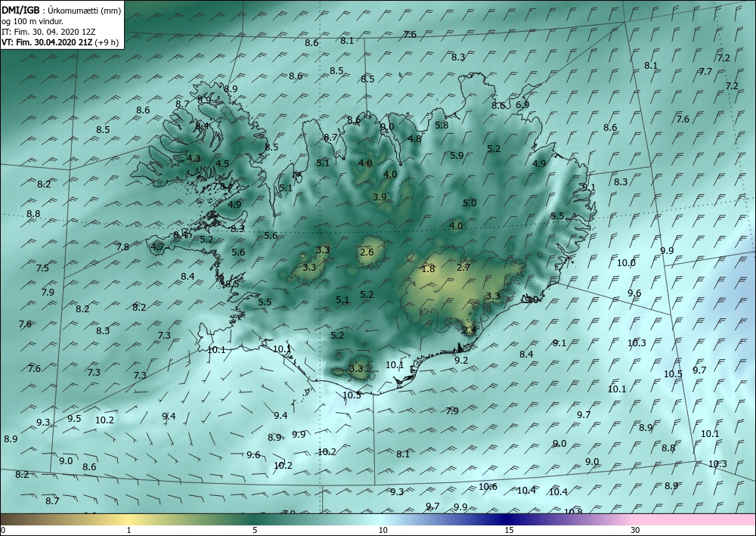Click the 6.9 value in the northeast
The height and width of the screenshot is (536, 756).
(522, 104)
